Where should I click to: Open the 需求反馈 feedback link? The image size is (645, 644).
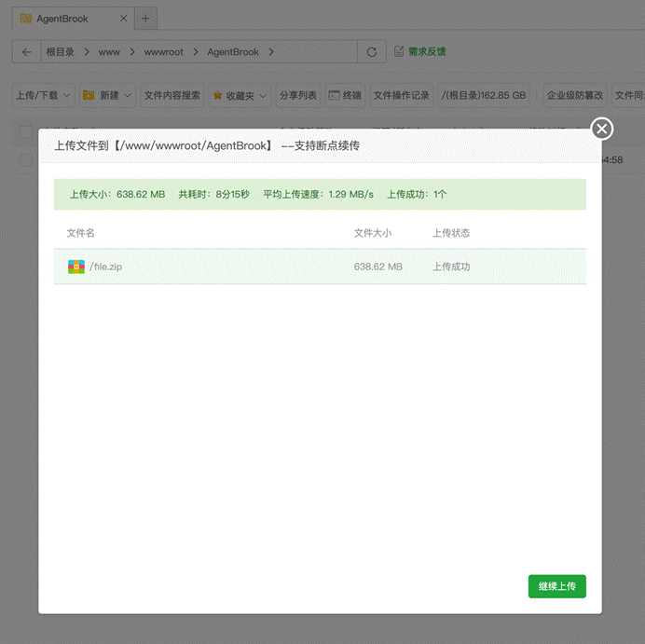(x=427, y=51)
